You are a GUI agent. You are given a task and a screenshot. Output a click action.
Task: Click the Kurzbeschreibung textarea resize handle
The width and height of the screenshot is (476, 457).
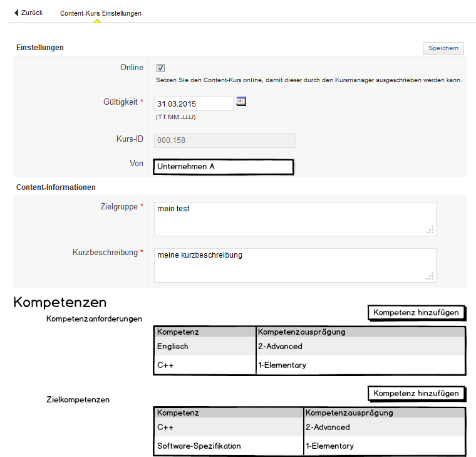coord(430,276)
